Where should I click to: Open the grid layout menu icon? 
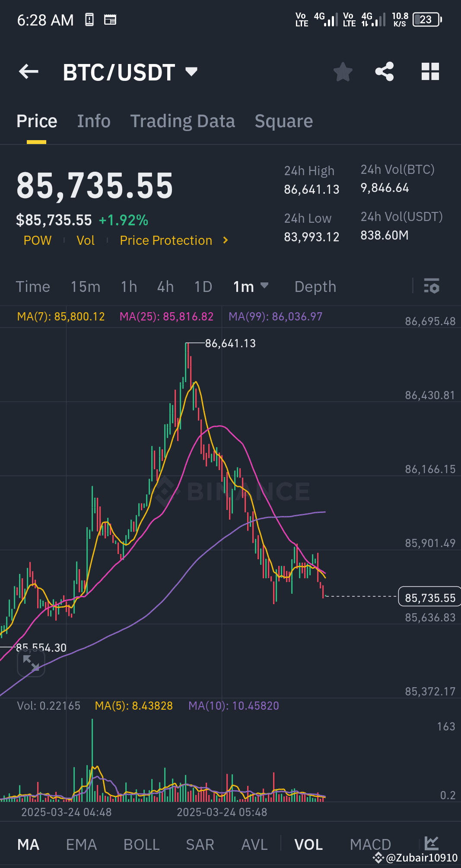coord(430,72)
